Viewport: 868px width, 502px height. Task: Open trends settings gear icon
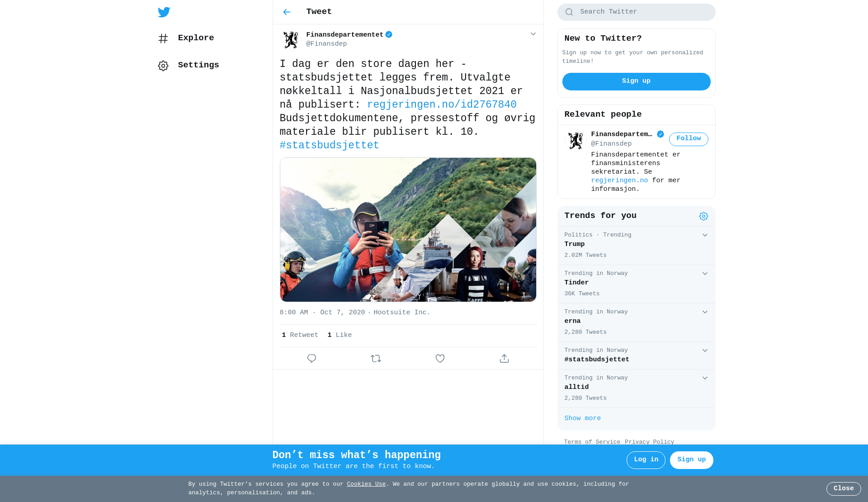click(x=703, y=216)
